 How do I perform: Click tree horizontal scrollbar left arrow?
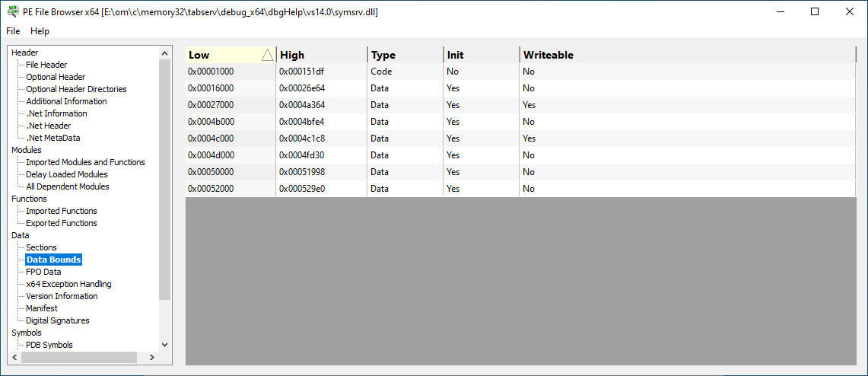(x=14, y=358)
